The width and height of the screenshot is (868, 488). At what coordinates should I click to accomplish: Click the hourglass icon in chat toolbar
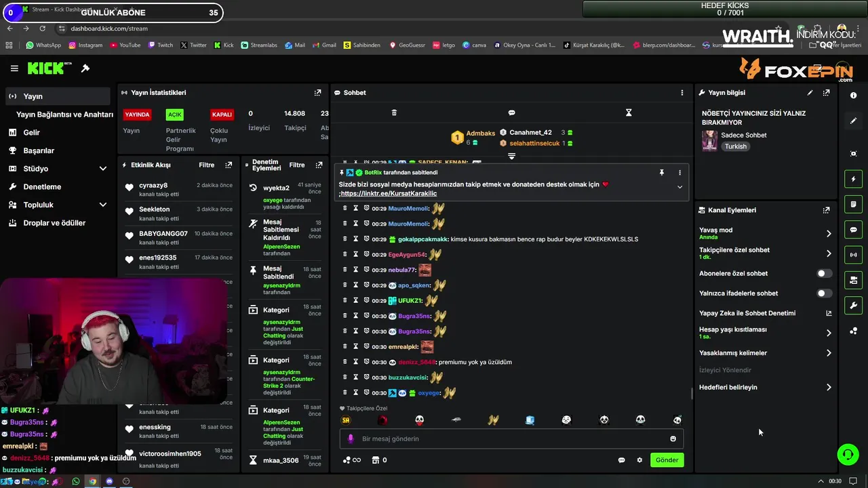pos(629,113)
